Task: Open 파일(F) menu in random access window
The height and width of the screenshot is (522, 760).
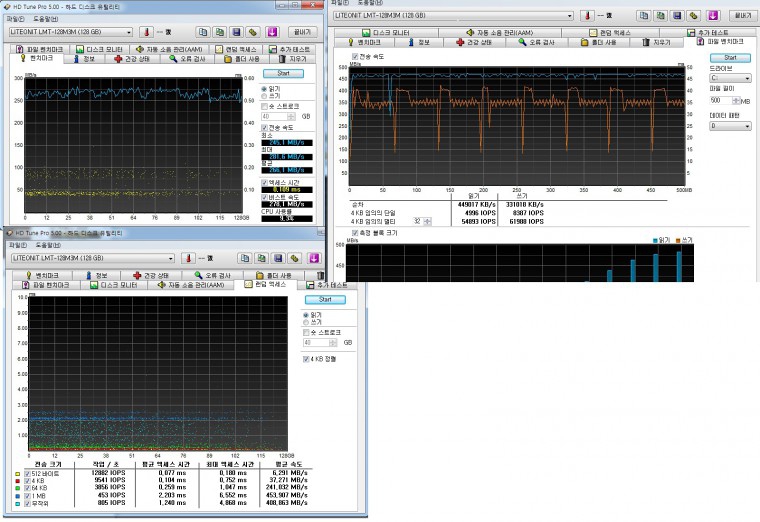Action: [x=18, y=245]
